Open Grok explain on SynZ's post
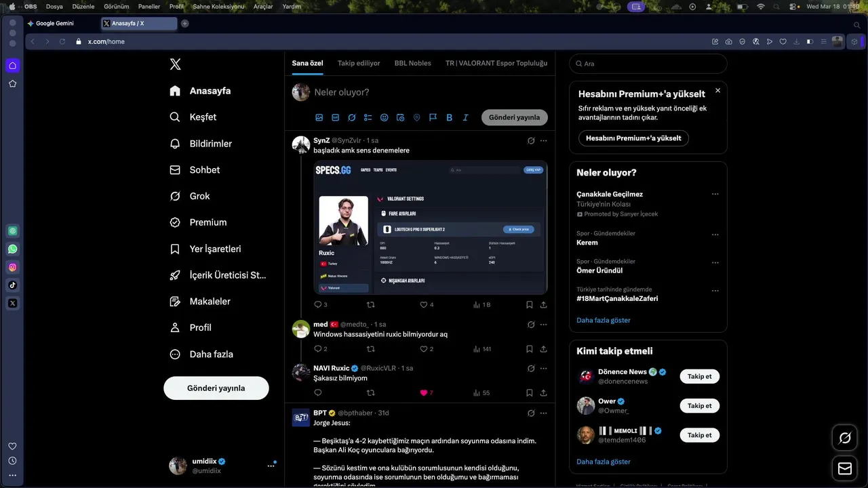Image resolution: width=868 pixels, height=488 pixels. coord(531,141)
